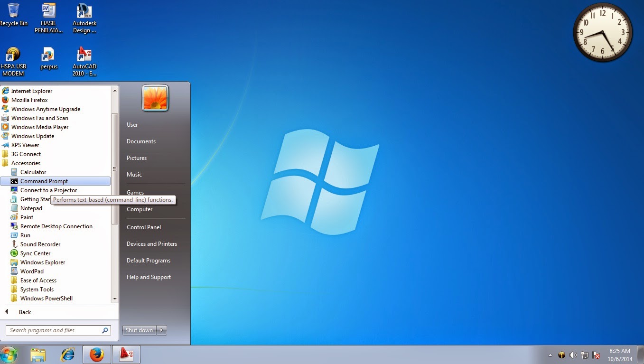
Task: Open Windows Fax and Scan
Action: [x=56, y=118]
